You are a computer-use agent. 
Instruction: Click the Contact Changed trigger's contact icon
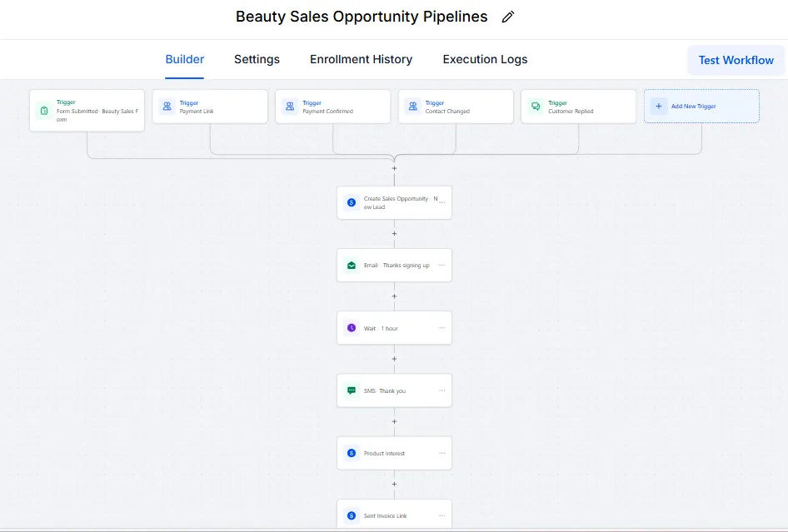click(412, 107)
